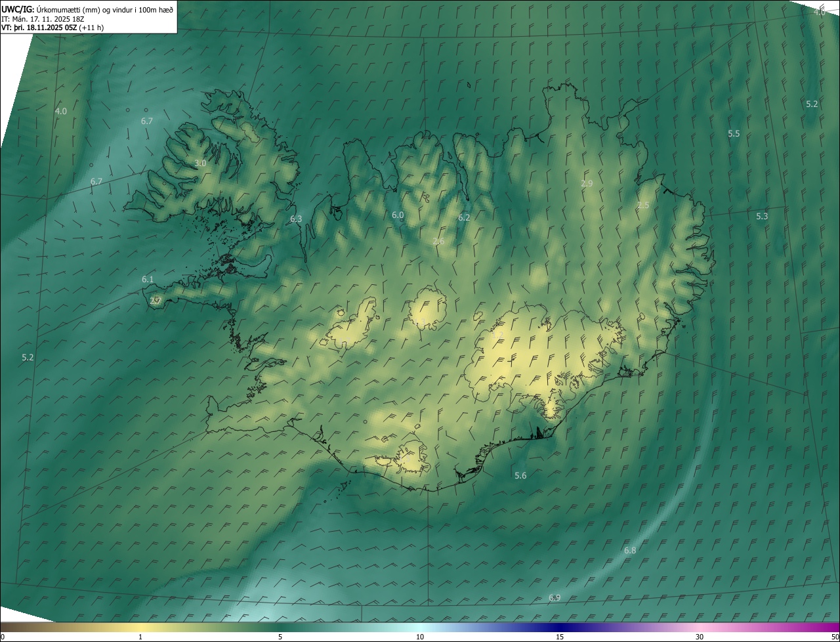Click the color scale tick label 1

[140, 637]
